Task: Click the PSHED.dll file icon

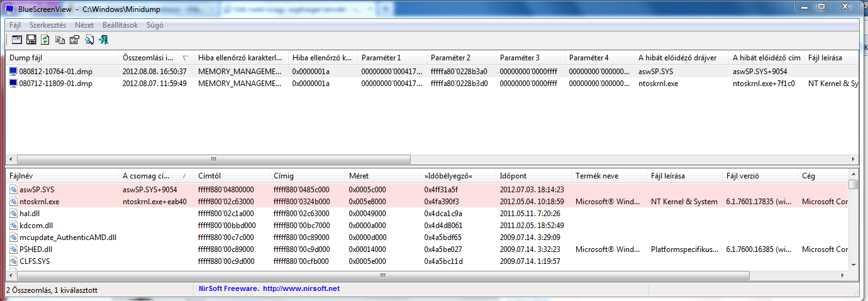Action: click(x=13, y=249)
